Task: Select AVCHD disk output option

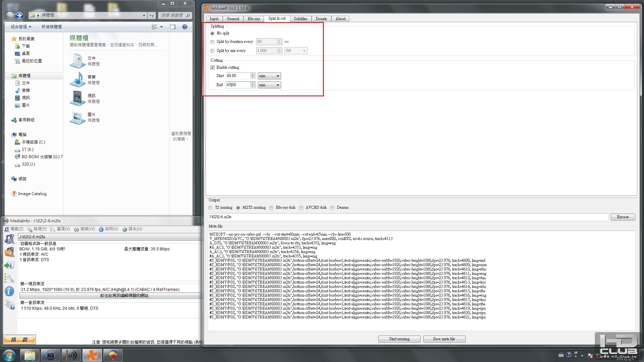Action: 301,208
